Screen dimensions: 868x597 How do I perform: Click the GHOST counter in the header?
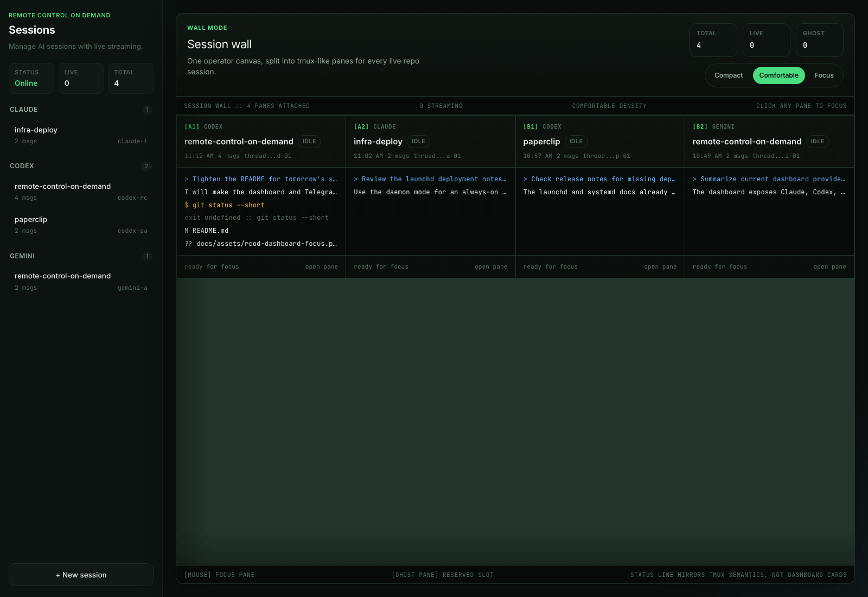[819, 40]
